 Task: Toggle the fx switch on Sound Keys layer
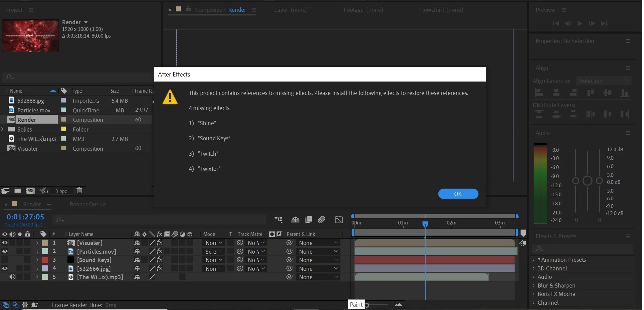tap(160, 260)
